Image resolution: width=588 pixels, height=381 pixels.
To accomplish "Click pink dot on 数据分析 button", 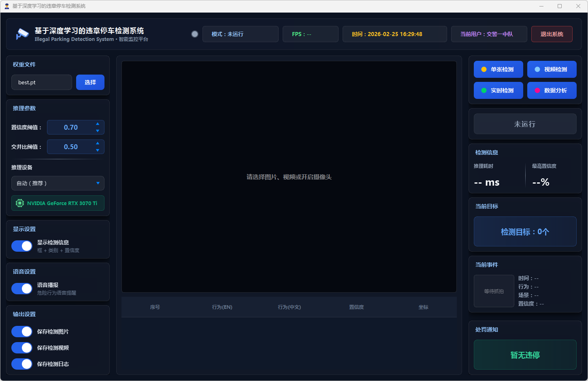I will point(537,90).
